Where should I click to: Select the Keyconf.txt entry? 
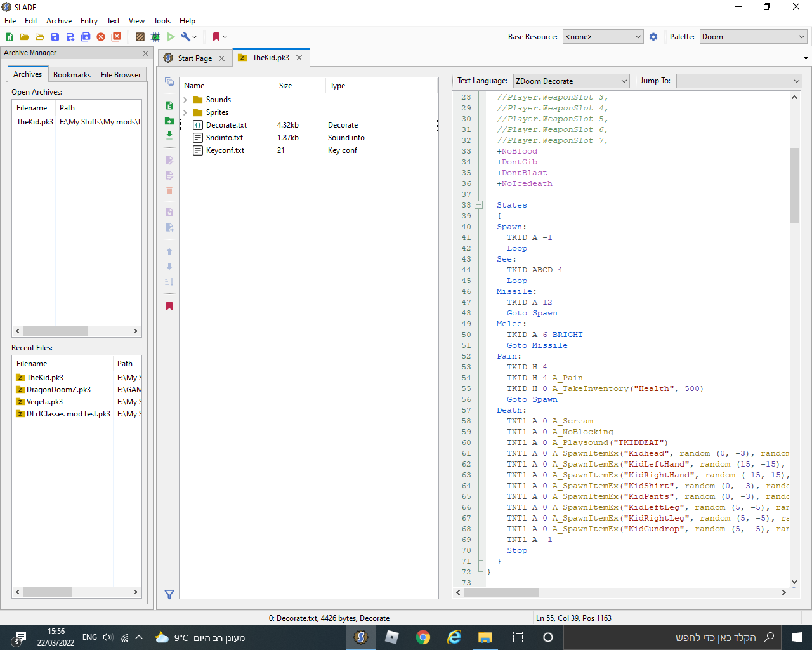[x=309, y=150]
